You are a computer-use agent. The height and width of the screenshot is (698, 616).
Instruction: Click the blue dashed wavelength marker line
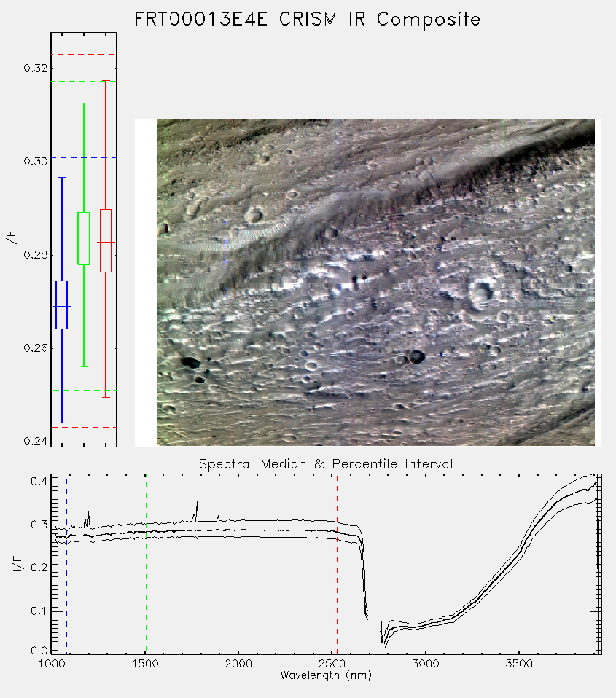coord(66,564)
